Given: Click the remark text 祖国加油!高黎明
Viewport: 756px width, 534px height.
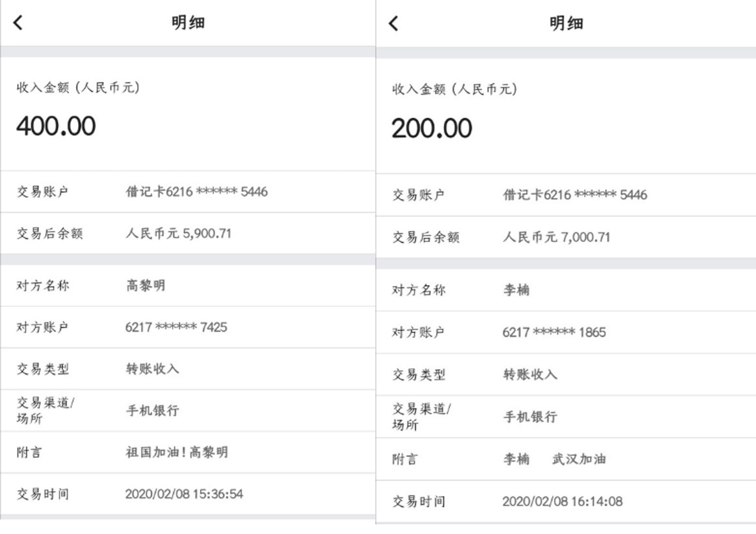Looking at the screenshot, I should pyautogui.click(x=177, y=452).
